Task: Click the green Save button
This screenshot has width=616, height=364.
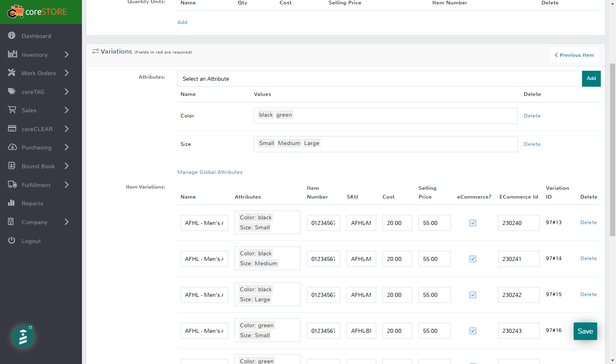Action: (x=585, y=331)
